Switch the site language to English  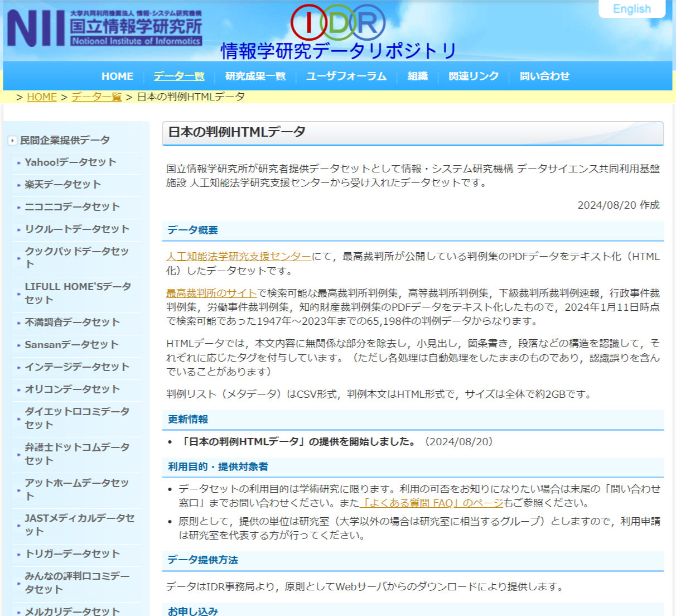point(631,9)
